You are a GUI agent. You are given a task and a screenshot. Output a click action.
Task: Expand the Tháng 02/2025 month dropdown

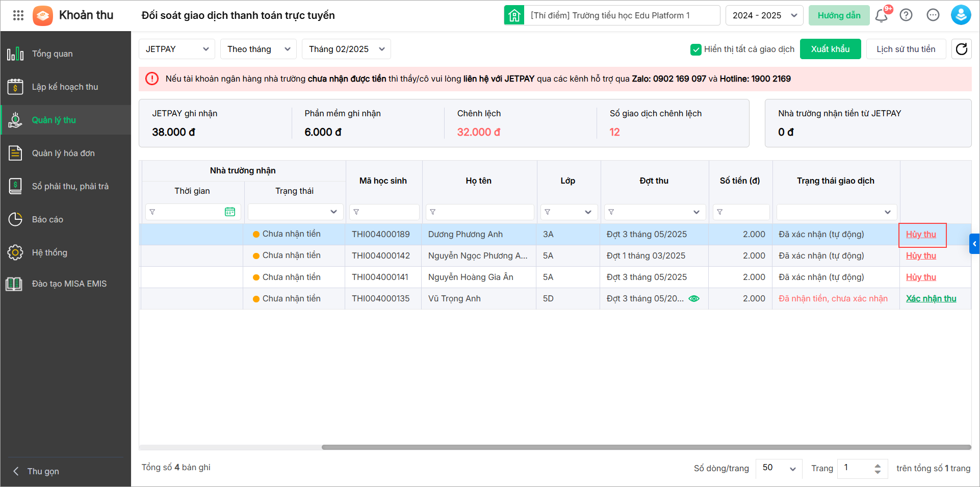[346, 49]
